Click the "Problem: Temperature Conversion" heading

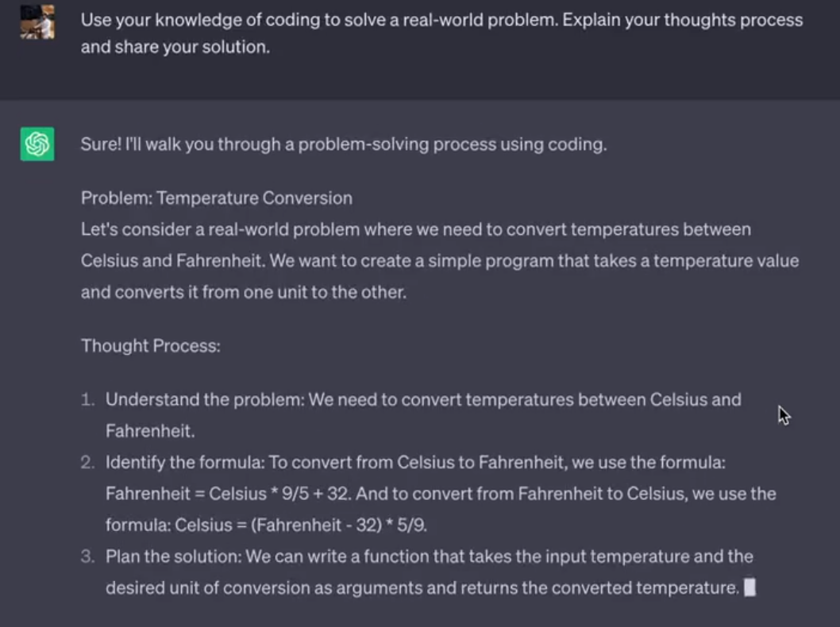tap(216, 198)
